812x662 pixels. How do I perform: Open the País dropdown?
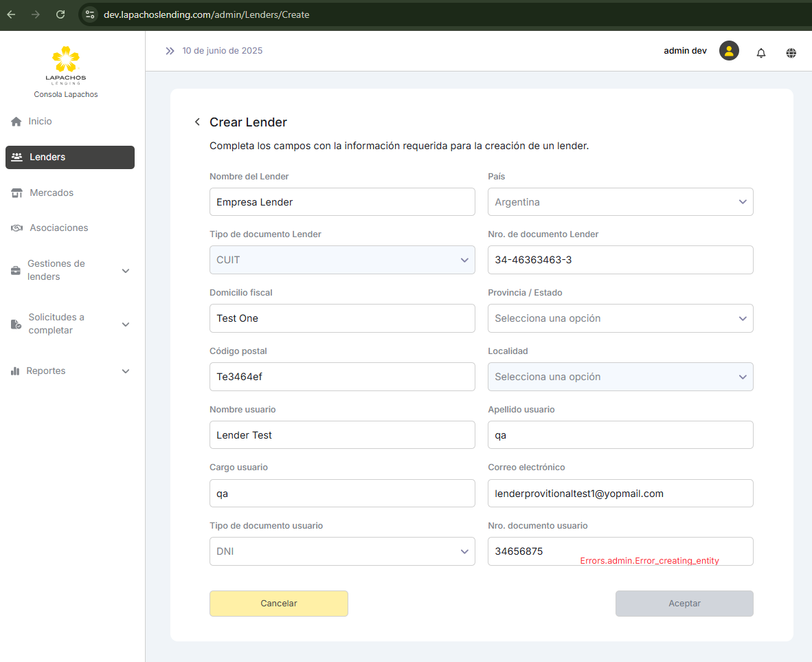(x=620, y=202)
